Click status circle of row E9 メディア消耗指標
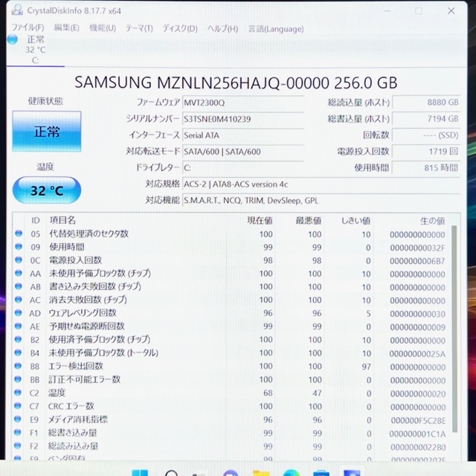476x476 pixels. [x=18, y=419]
